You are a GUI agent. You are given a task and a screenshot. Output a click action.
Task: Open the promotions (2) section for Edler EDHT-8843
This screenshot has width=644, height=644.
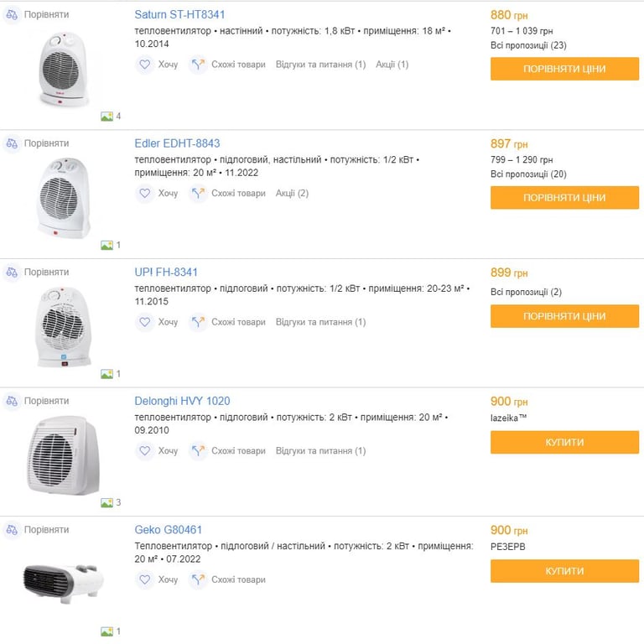point(292,194)
